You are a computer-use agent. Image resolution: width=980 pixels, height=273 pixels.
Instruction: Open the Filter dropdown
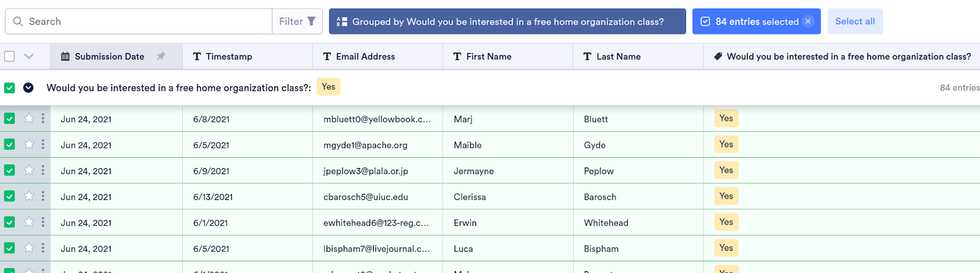coord(297,21)
